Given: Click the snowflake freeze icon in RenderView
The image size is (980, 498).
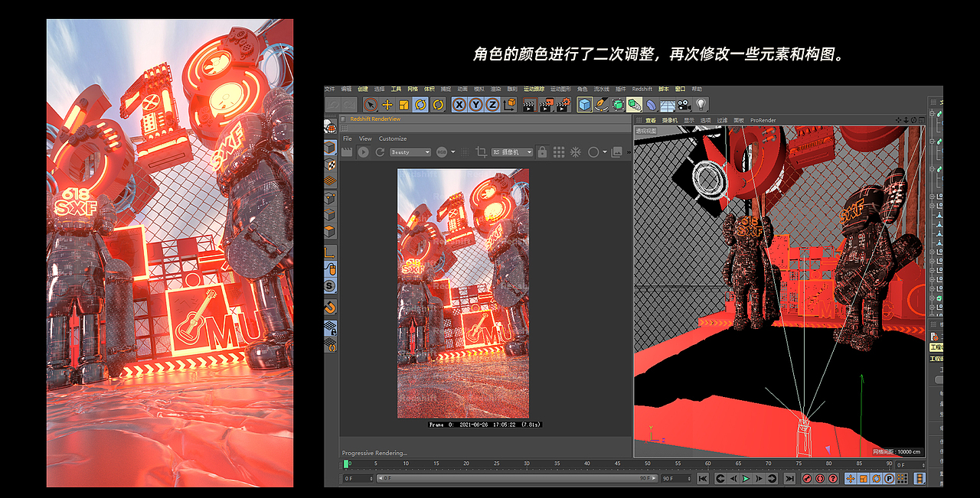Looking at the screenshot, I should 575,152.
